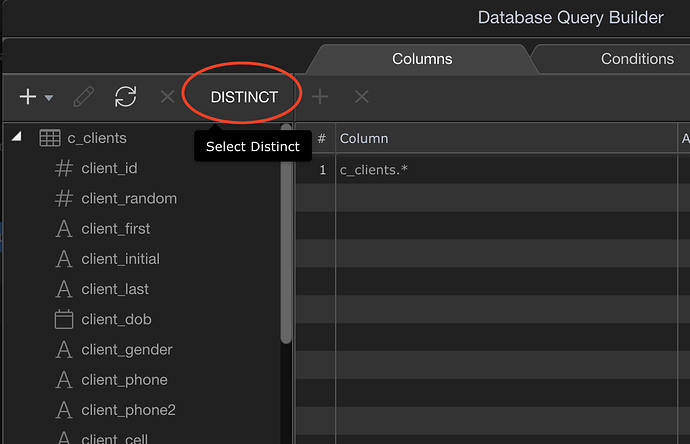Click the pencil edit icon
690x444 pixels.
coord(84,97)
